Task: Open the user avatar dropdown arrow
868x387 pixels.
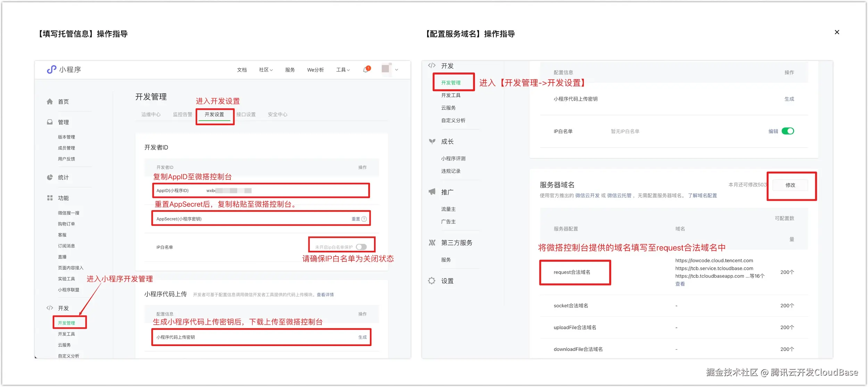Action: (x=397, y=70)
